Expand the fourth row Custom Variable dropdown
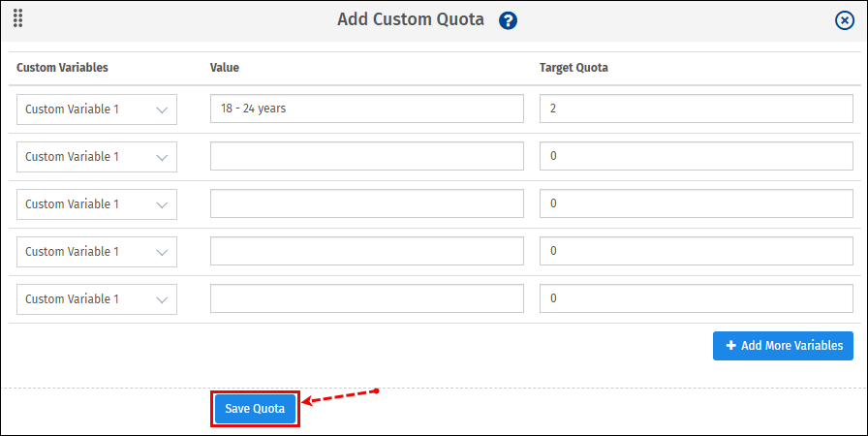 [x=97, y=252]
